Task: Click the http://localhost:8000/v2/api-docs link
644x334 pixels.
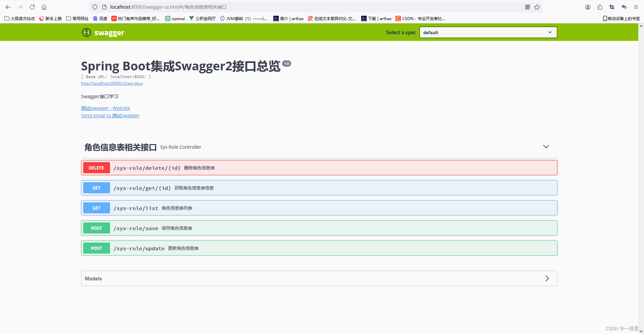Action: [112, 83]
